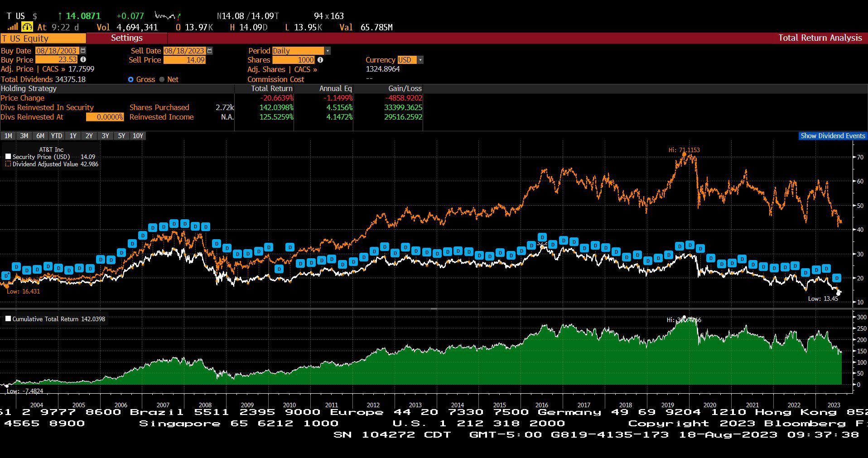Viewport: 868px width, 458px height.
Task: Click Divs Reinvested In Security row label
Action: coord(47,107)
